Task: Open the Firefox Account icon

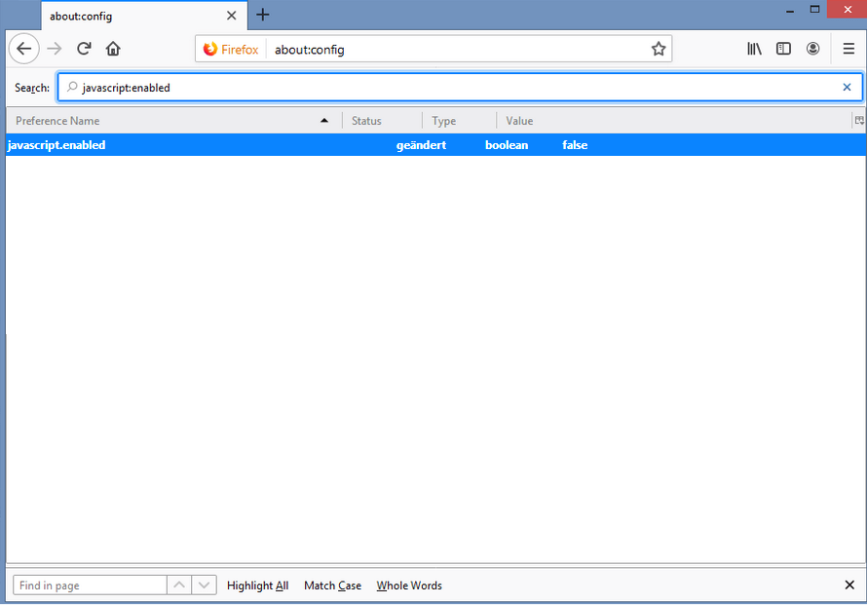Action: [812, 48]
